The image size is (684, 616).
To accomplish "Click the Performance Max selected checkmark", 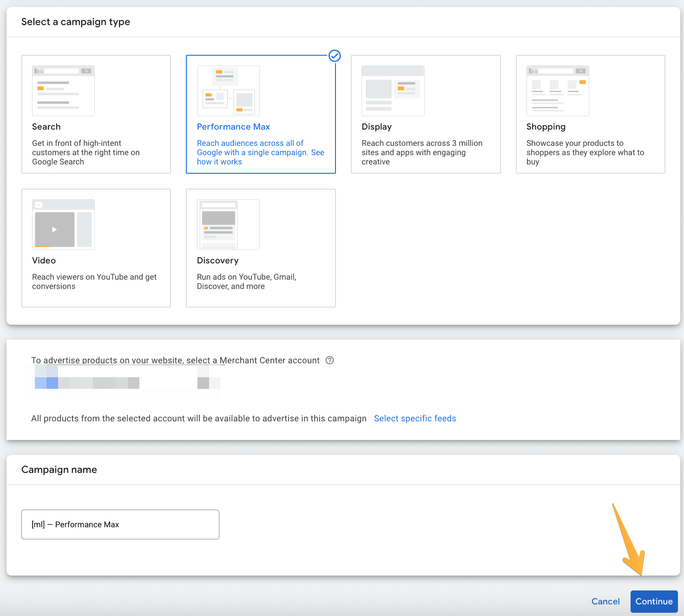I will pos(335,56).
